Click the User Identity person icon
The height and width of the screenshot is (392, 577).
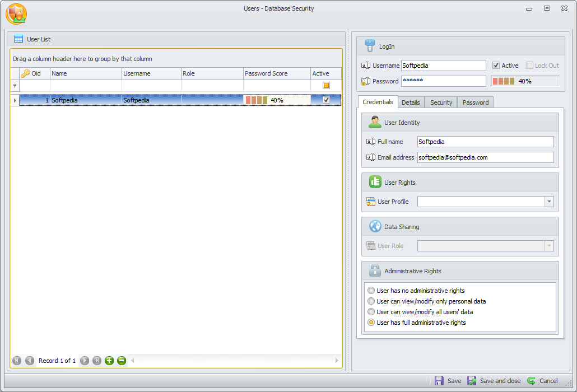(375, 122)
